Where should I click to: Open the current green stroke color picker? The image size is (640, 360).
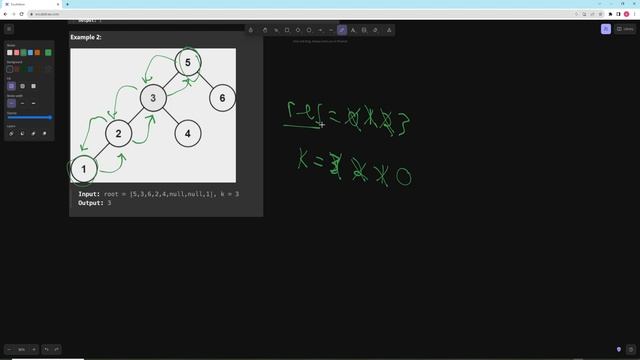[48, 53]
